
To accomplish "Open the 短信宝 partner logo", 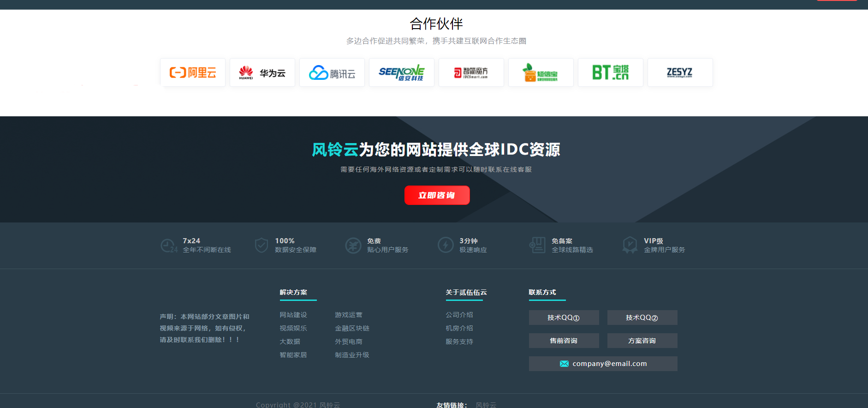I will pos(541,72).
